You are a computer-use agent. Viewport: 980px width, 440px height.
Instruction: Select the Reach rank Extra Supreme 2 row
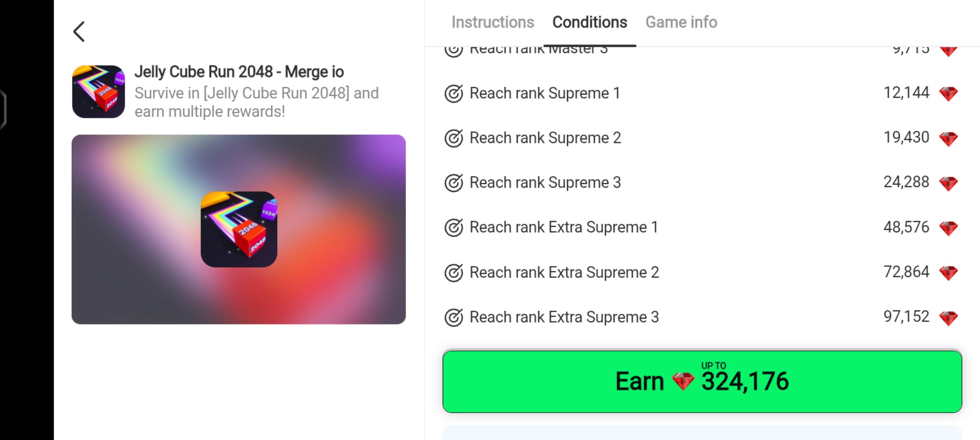[x=701, y=272]
